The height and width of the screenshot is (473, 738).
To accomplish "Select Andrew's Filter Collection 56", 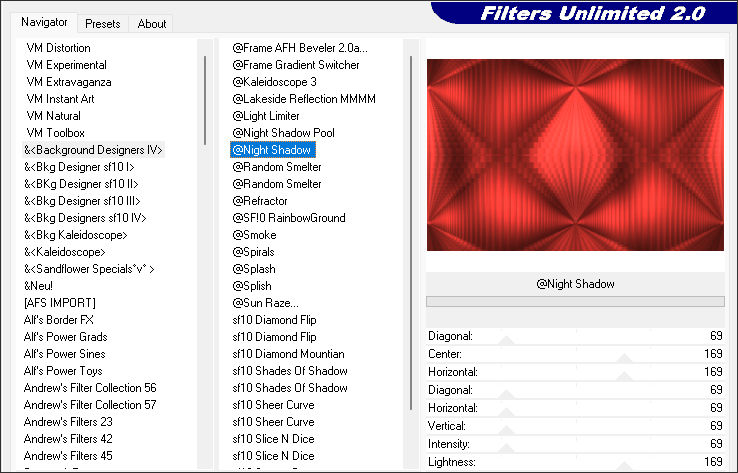I will [90, 388].
